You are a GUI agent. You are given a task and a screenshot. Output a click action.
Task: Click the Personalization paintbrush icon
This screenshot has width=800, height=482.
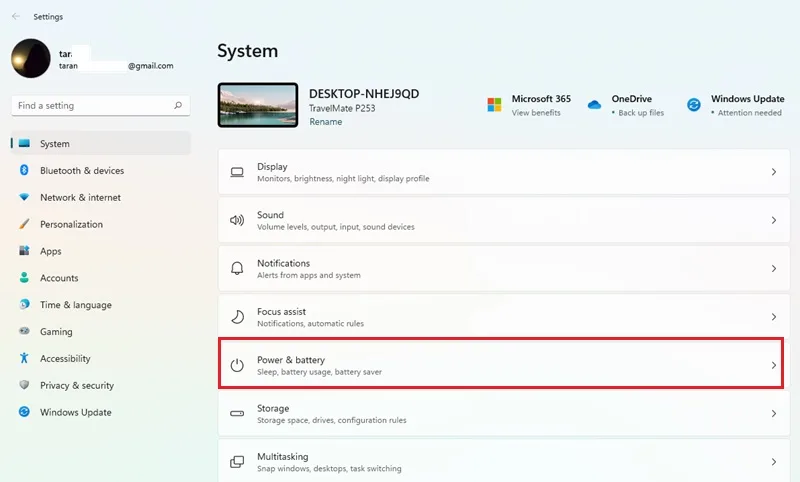pyautogui.click(x=24, y=224)
